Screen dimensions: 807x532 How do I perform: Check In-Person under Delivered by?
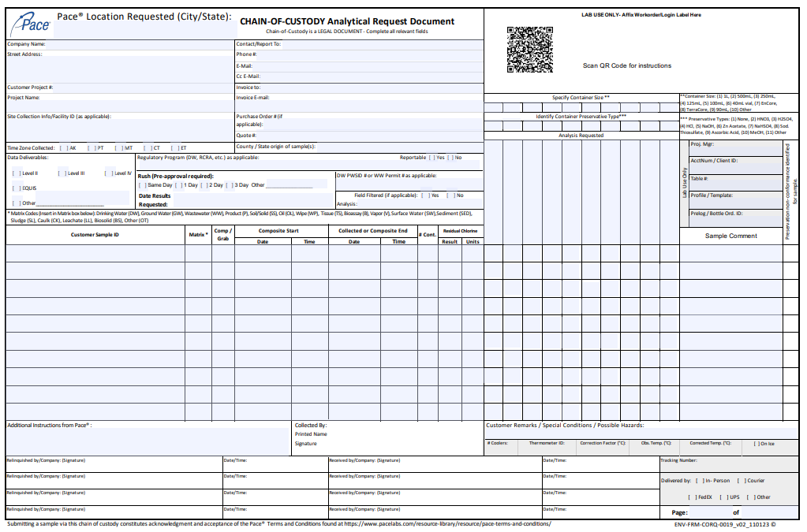pos(698,482)
